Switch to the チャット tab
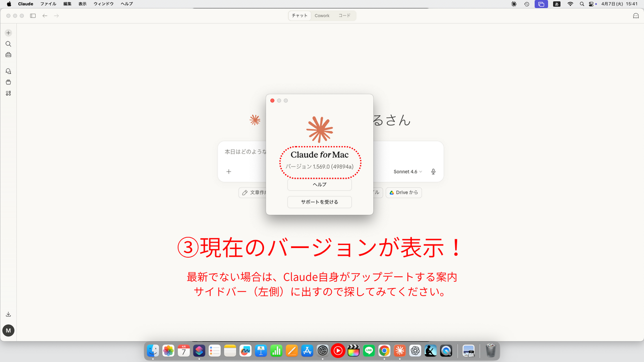Viewport: 644px width, 362px height. (x=300, y=16)
